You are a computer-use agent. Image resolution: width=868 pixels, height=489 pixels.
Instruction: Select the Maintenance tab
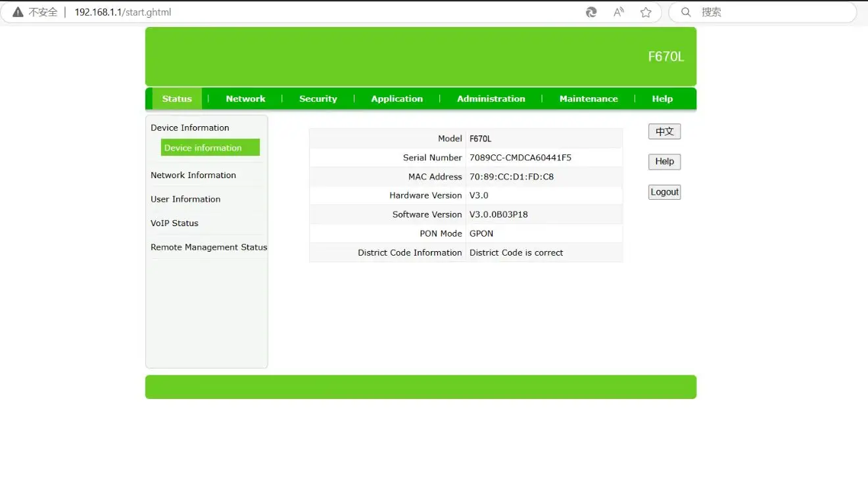pyautogui.click(x=589, y=99)
